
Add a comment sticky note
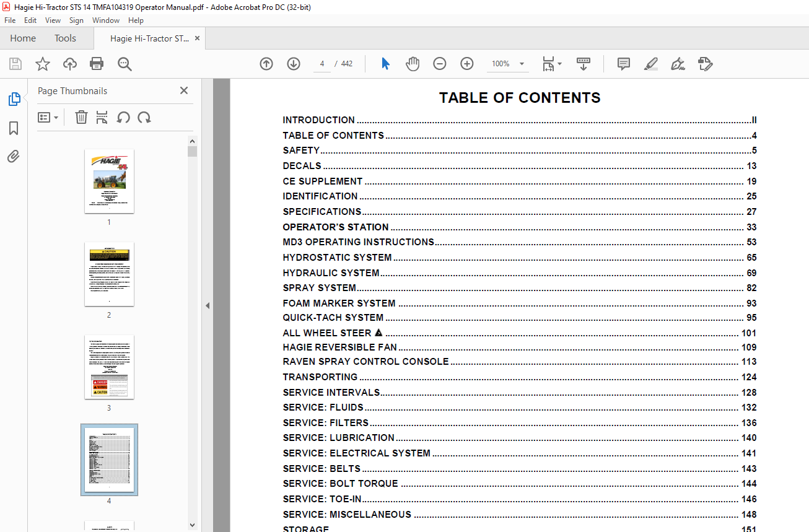[x=624, y=64]
